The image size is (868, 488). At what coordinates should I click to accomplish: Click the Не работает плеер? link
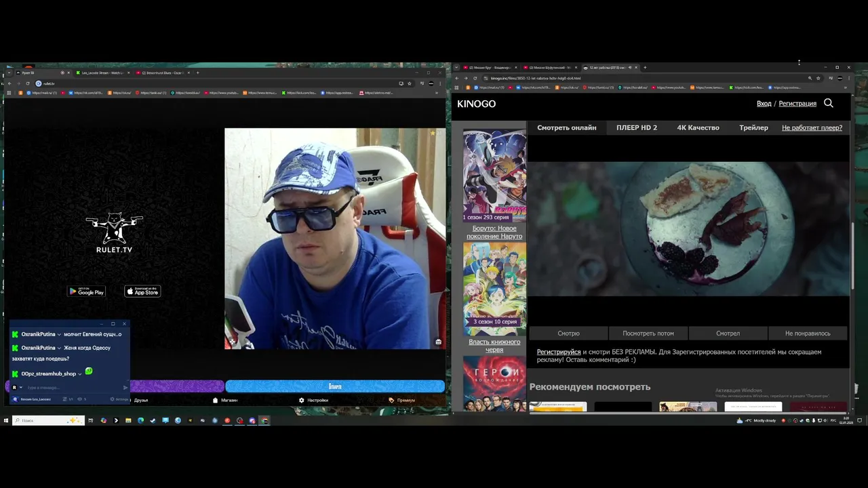(x=812, y=127)
